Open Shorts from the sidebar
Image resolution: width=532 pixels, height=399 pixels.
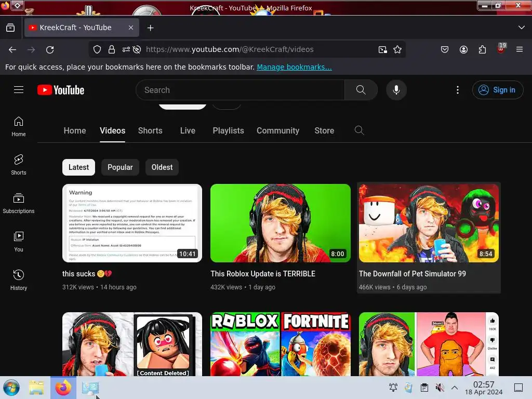pyautogui.click(x=19, y=165)
